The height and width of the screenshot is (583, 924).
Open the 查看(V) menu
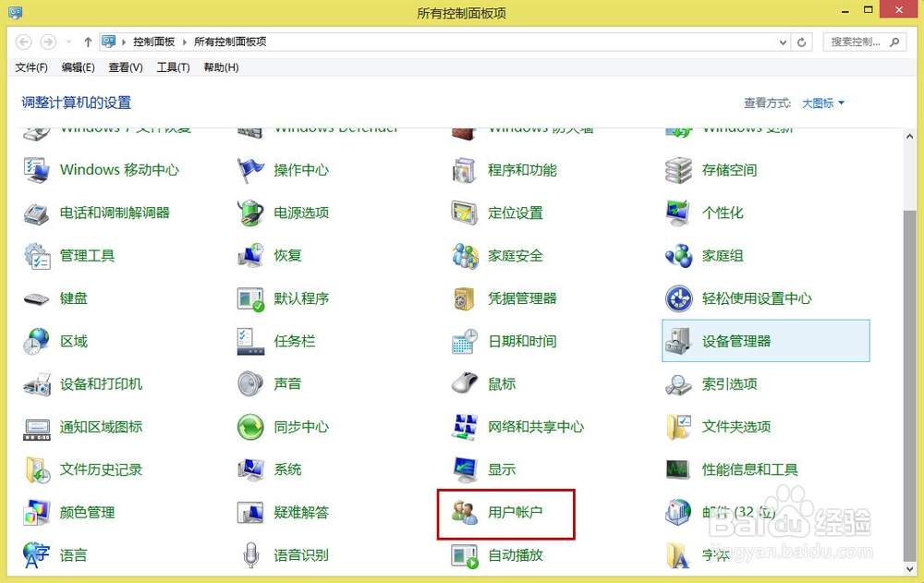(x=126, y=67)
